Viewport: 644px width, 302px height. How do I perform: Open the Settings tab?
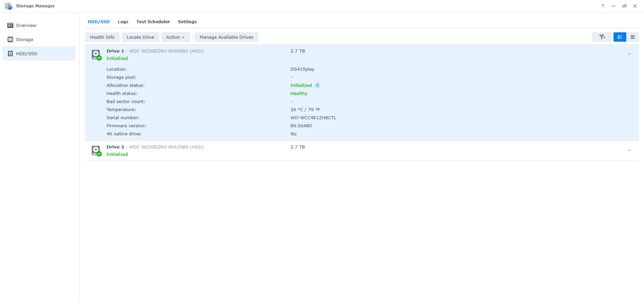click(187, 22)
